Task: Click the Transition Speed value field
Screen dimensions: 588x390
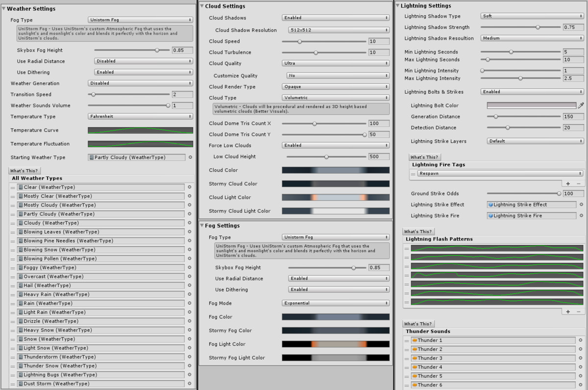Action: point(182,95)
